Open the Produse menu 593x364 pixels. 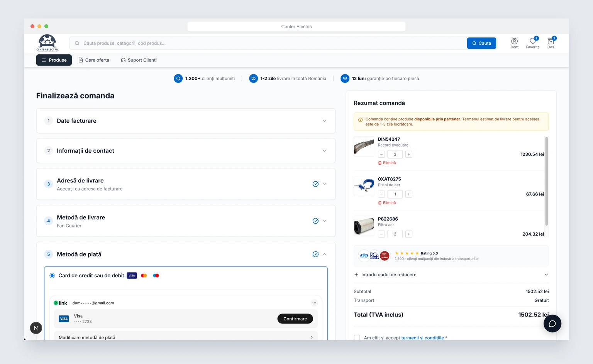pyautogui.click(x=54, y=60)
